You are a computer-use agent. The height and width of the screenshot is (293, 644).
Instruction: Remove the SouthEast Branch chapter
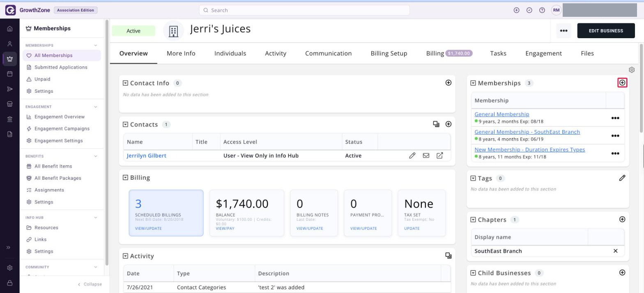615,251
